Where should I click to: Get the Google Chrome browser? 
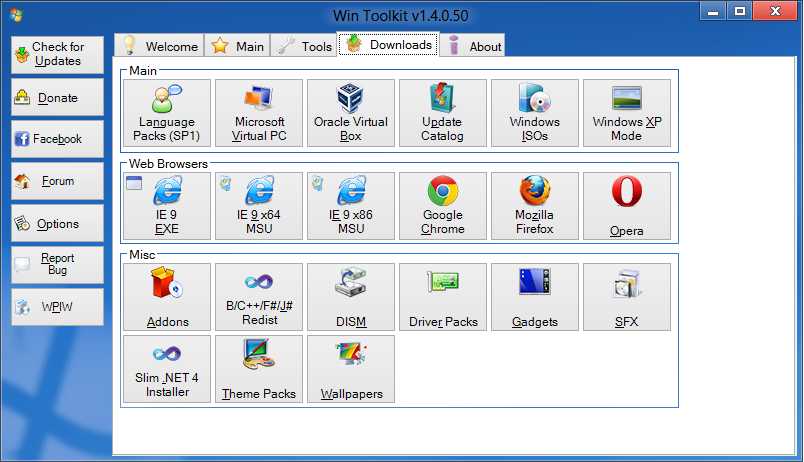443,206
